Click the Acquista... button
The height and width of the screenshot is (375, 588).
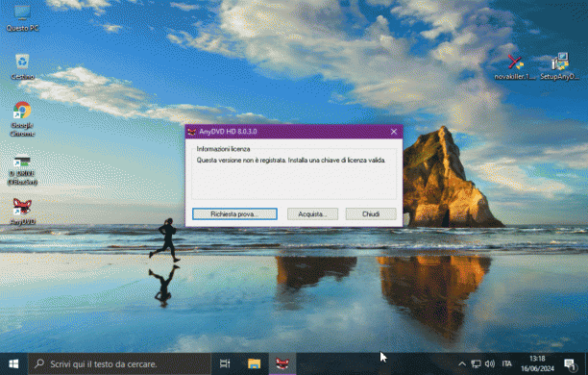(x=312, y=214)
